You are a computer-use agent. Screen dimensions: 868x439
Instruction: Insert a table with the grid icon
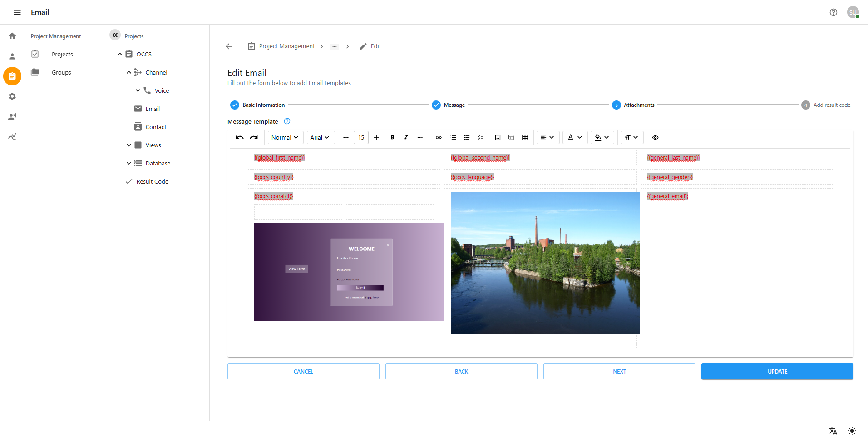coord(525,137)
